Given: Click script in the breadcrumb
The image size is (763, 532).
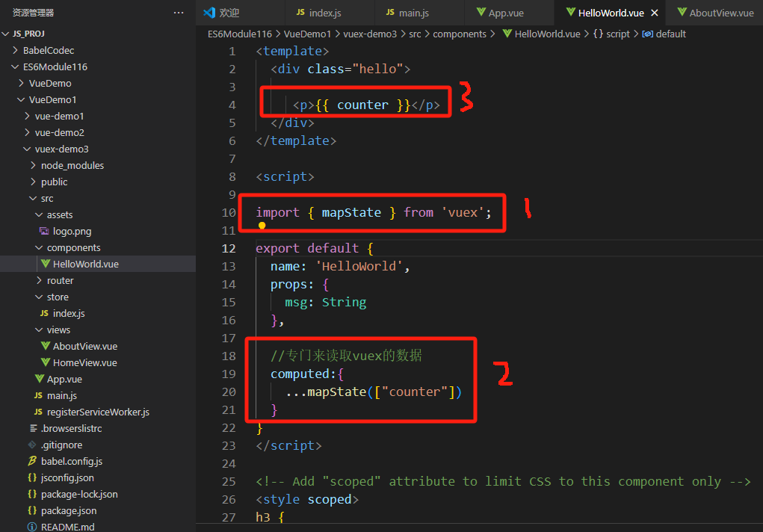Looking at the screenshot, I should (x=617, y=34).
